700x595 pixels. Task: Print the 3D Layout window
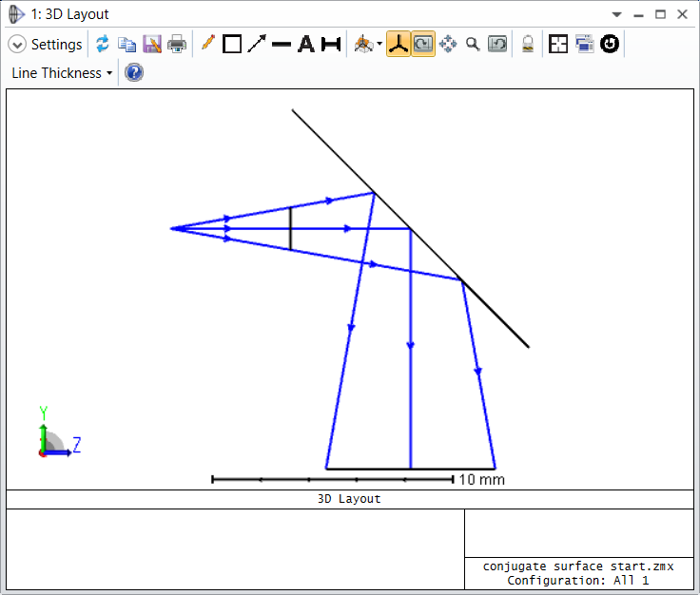[x=177, y=44]
